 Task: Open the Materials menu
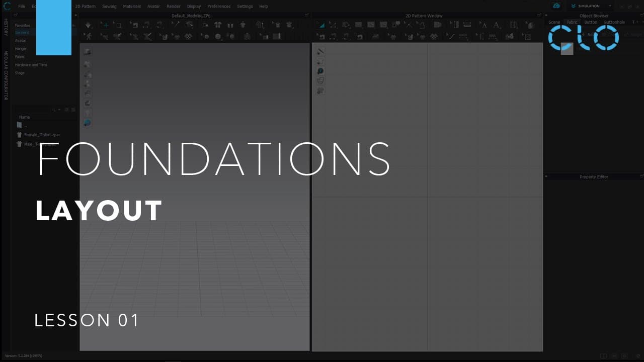coord(132,7)
